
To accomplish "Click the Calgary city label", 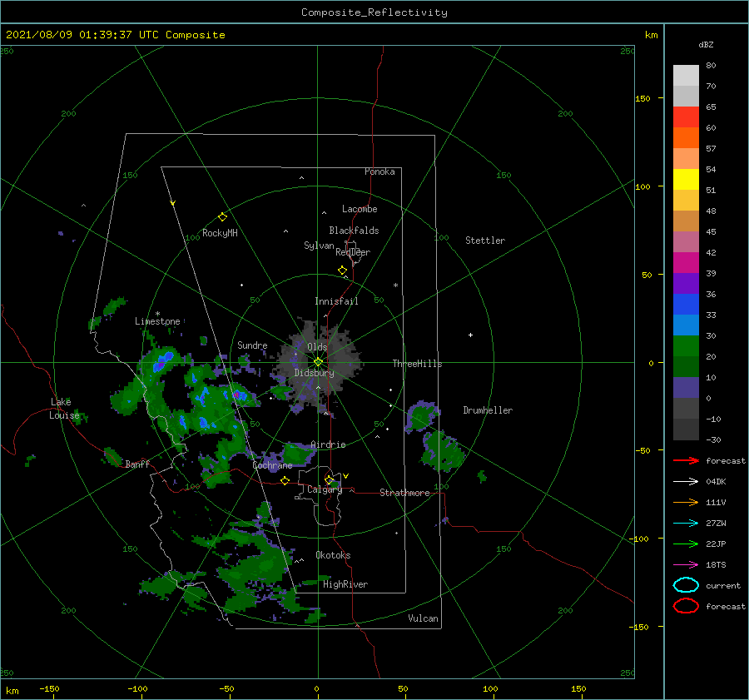I will click(x=325, y=489).
